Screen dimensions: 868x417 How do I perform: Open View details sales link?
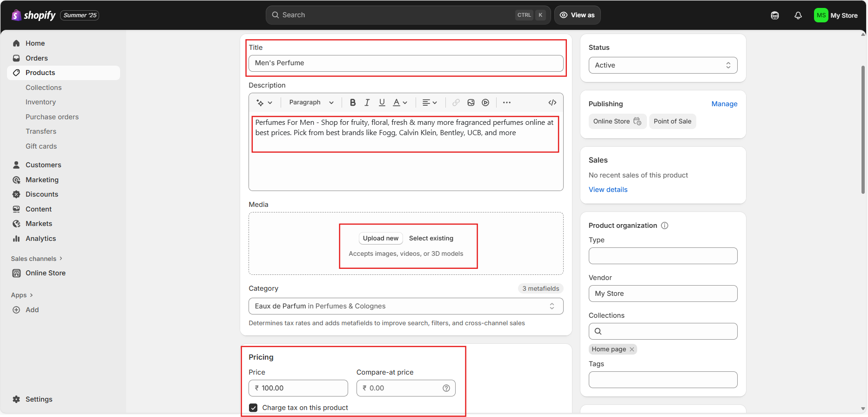[608, 190]
